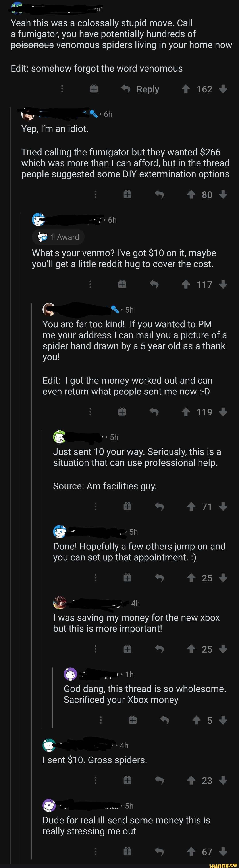
Task: Open three-dot menu on the venmo comment
Action: tap(90, 285)
